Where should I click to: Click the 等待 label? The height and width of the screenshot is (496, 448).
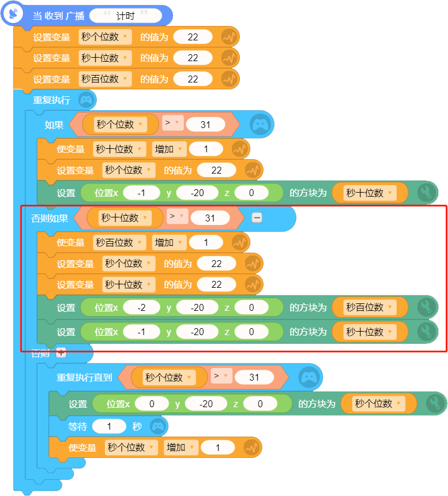[77, 426]
